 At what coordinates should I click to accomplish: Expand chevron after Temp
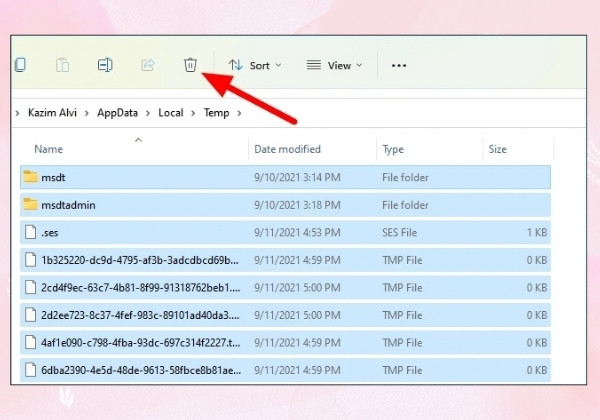239,113
